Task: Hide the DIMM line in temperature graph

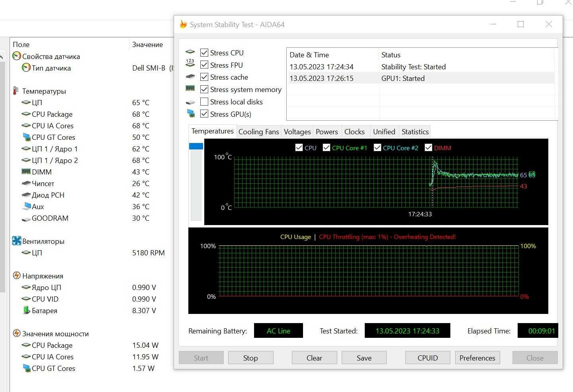Action: pos(428,147)
